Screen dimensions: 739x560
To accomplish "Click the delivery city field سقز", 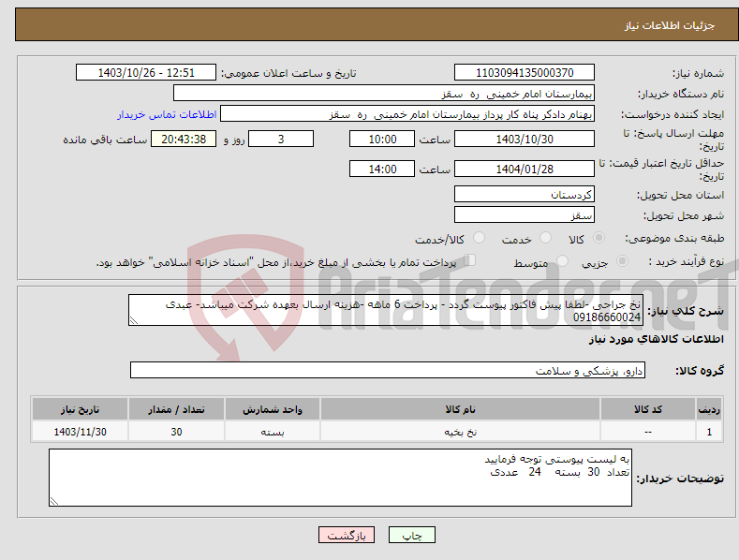I will (x=525, y=215).
